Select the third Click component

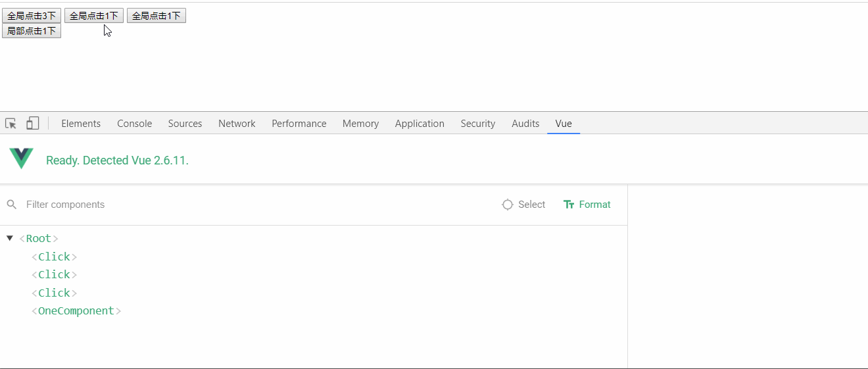pyautogui.click(x=314, y=293)
